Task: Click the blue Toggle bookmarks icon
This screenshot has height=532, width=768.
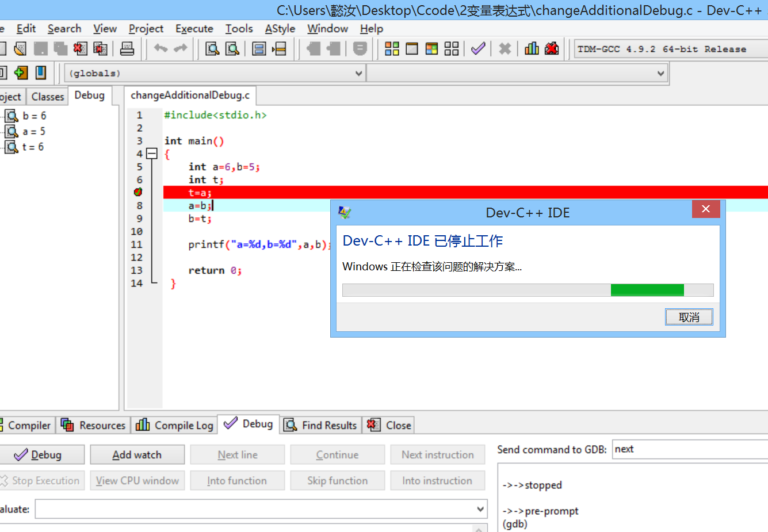Action: pyautogui.click(x=41, y=72)
